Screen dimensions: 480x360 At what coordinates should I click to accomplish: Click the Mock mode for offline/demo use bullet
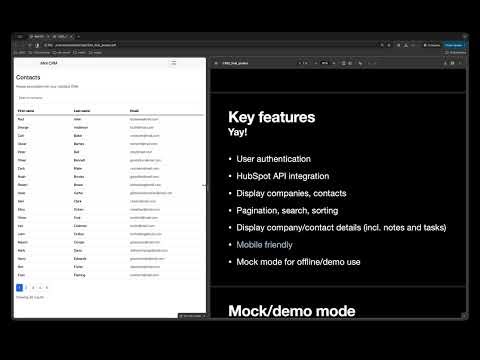[298, 262]
